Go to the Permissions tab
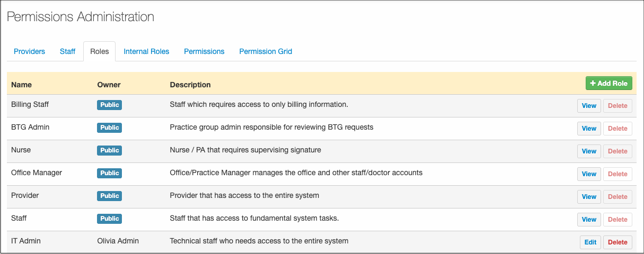Screen dimensions: 644x254 (204, 51)
